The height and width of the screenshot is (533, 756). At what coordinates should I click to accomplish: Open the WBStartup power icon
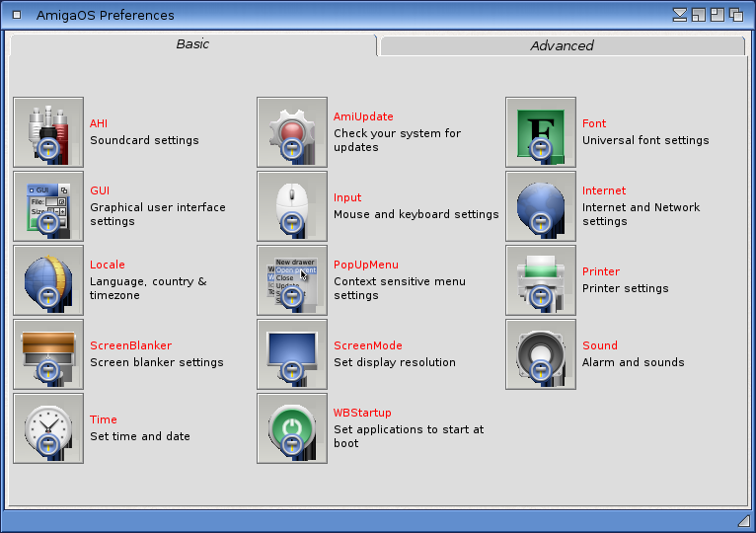(292, 428)
